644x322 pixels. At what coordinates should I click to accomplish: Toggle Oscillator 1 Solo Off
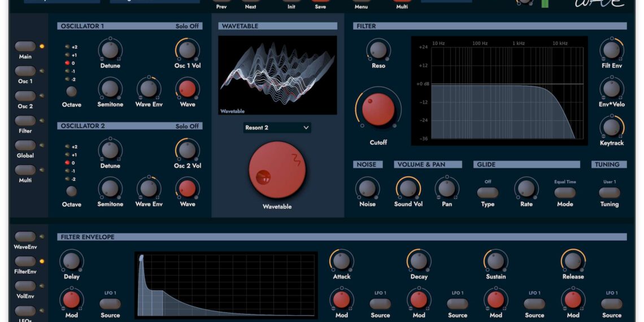[187, 26]
